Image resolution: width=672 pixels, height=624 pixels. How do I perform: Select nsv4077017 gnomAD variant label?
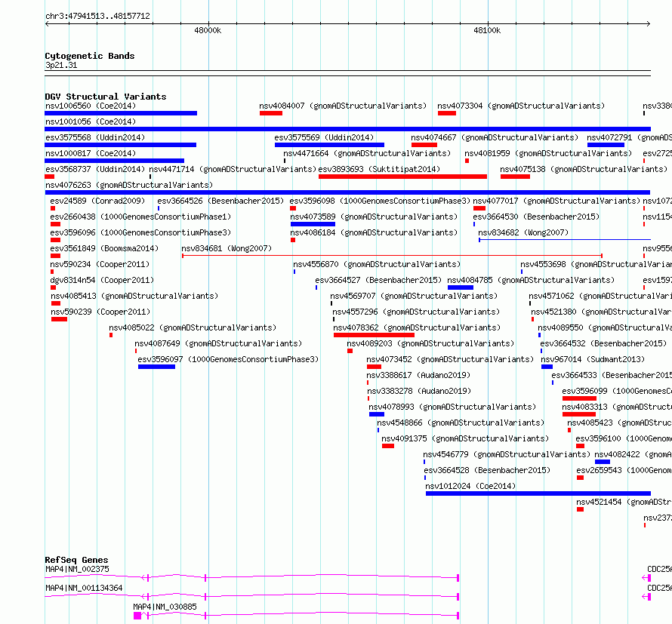point(556,201)
